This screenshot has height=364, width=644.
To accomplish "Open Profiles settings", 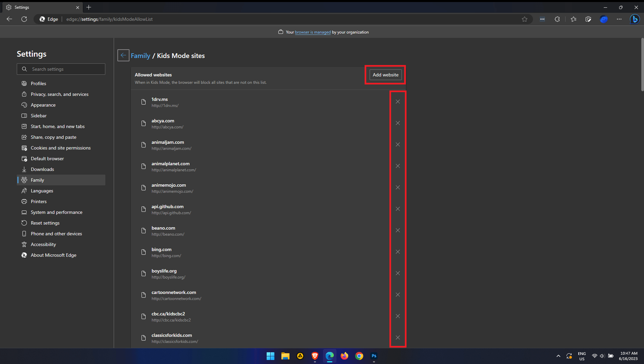I will (61, 83).
